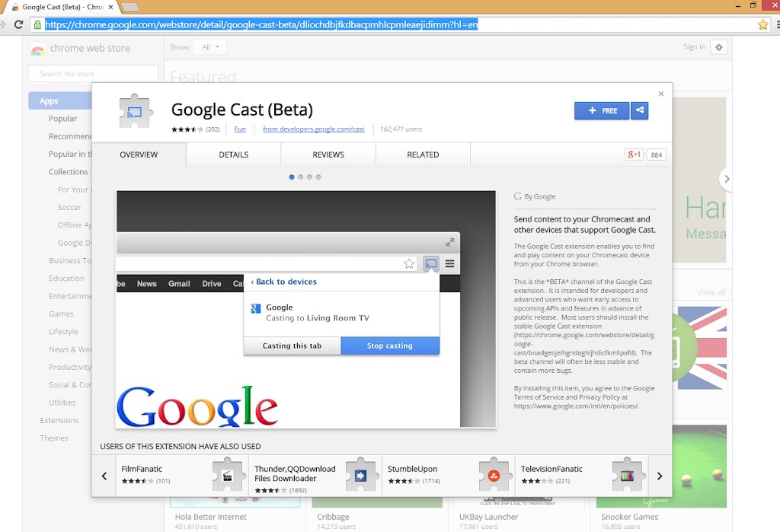
Task: Click the chrome web store rainbow logo
Action: (38, 49)
